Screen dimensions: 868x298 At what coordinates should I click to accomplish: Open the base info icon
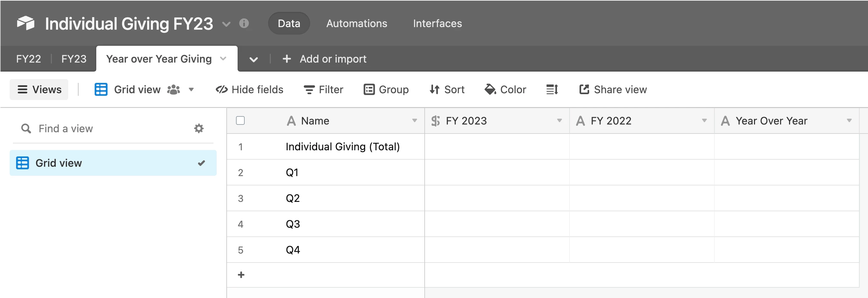[x=244, y=23]
